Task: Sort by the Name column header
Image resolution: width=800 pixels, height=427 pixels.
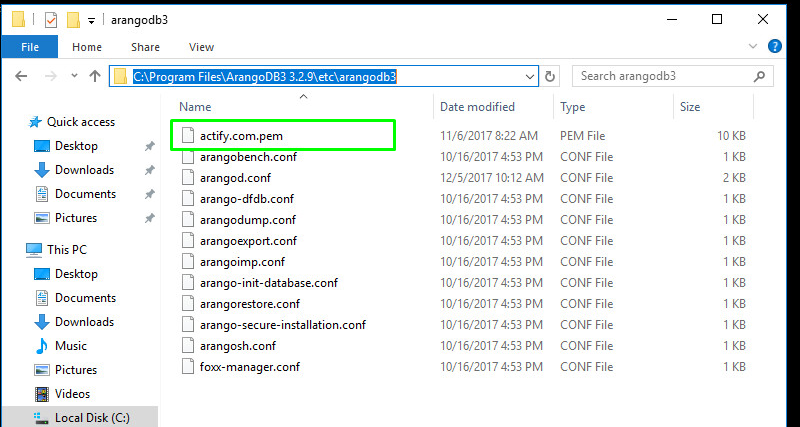Action: pos(195,107)
